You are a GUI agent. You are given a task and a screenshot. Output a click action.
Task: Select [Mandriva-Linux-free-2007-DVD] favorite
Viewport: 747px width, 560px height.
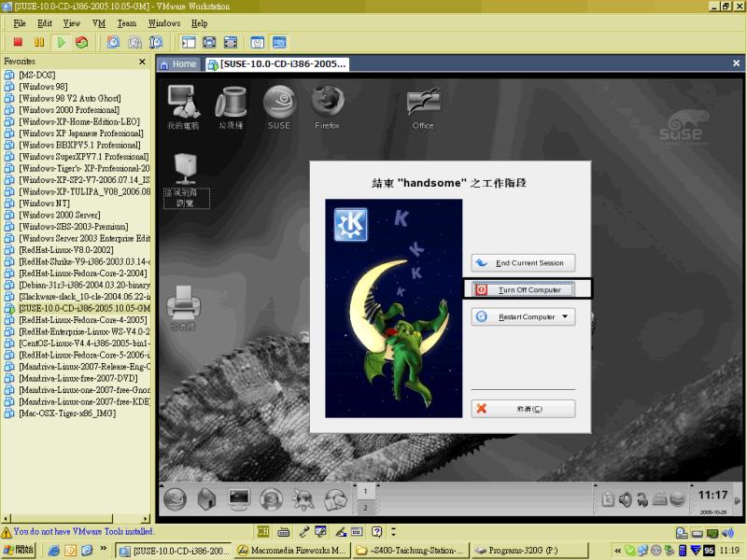(x=78, y=378)
